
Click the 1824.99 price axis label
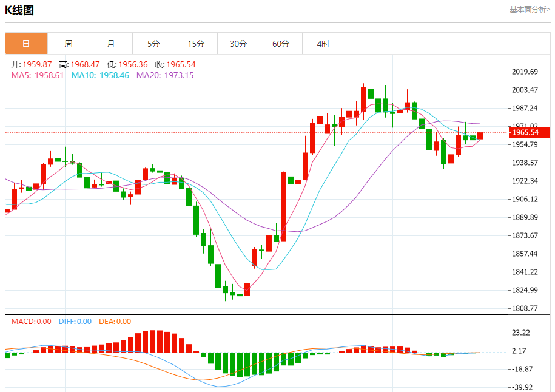coord(525,291)
